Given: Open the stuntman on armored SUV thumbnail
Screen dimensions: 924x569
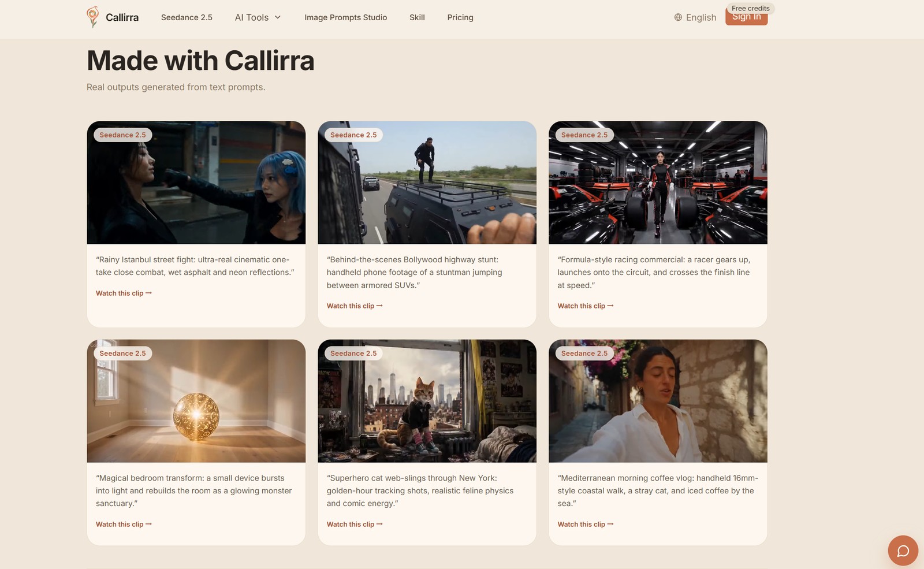Looking at the screenshot, I should tap(427, 183).
